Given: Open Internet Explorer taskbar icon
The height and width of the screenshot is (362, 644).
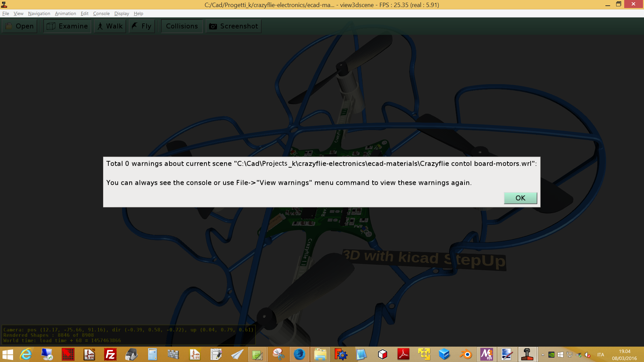Looking at the screenshot, I should [x=26, y=354].
